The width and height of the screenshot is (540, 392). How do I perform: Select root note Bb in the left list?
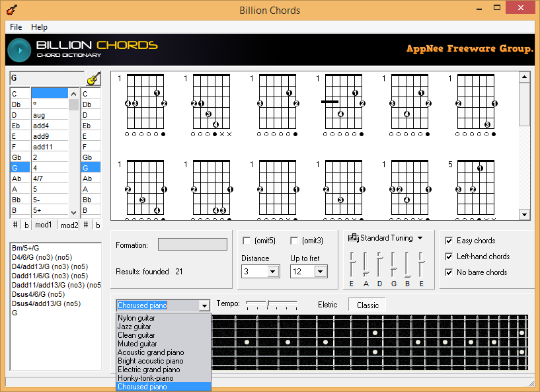pyautogui.click(x=20, y=200)
